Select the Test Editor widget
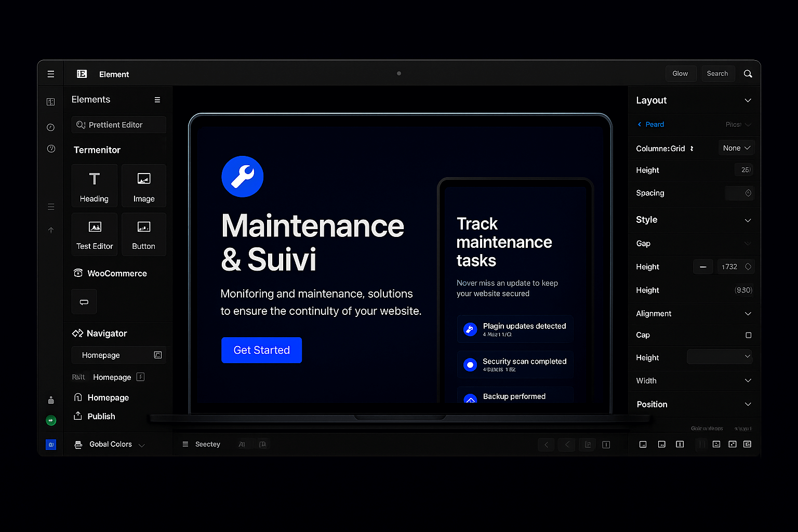The width and height of the screenshot is (798, 532). click(x=94, y=234)
